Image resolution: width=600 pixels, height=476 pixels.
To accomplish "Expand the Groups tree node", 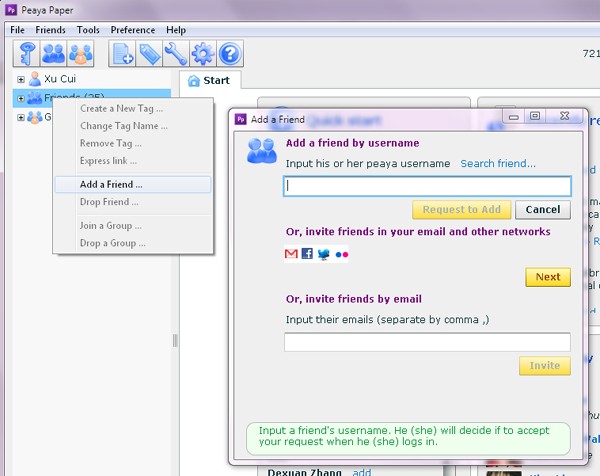I will pyautogui.click(x=21, y=117).
